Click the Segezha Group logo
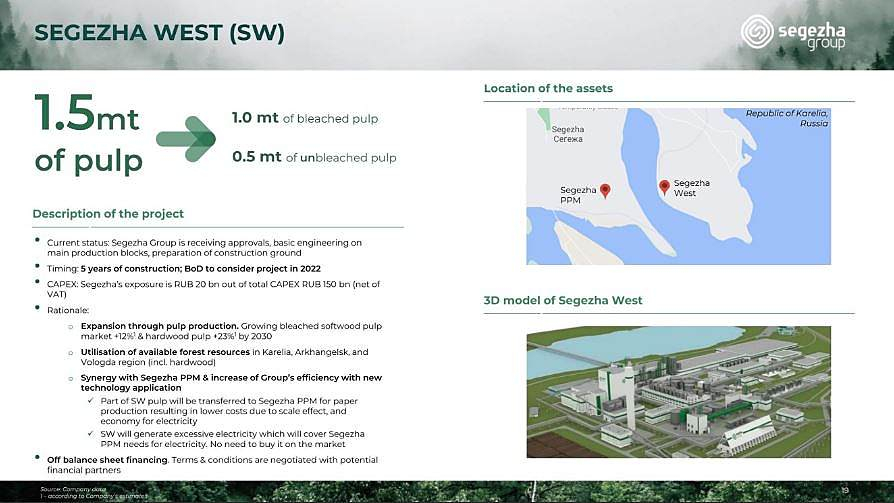The image size is (894, 503). click(793, 33)
